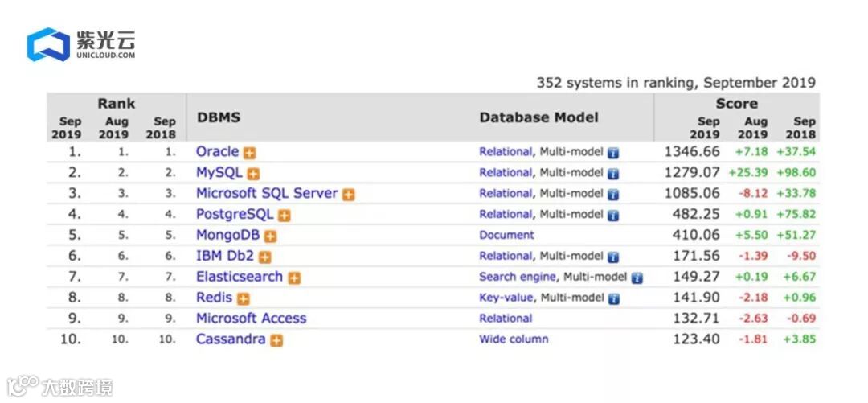
Task: Click the Search engine model link
Action: click(517, 278)
